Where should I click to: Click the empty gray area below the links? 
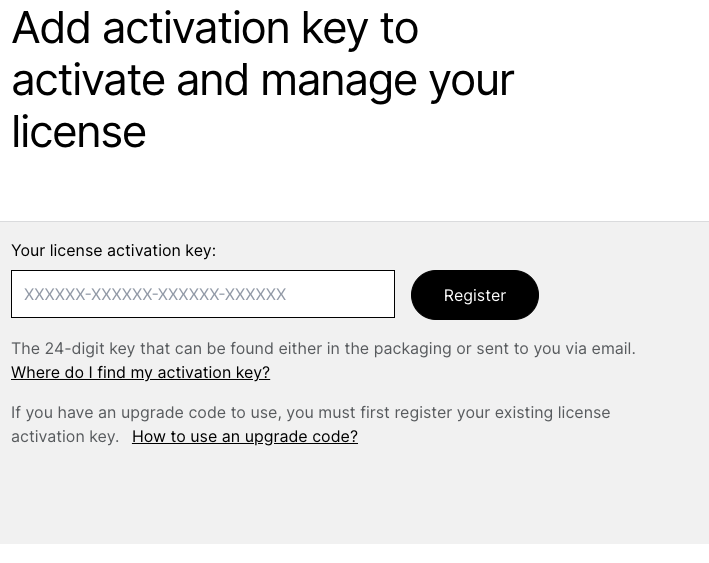pyautogui.click(x=354, y=495)
